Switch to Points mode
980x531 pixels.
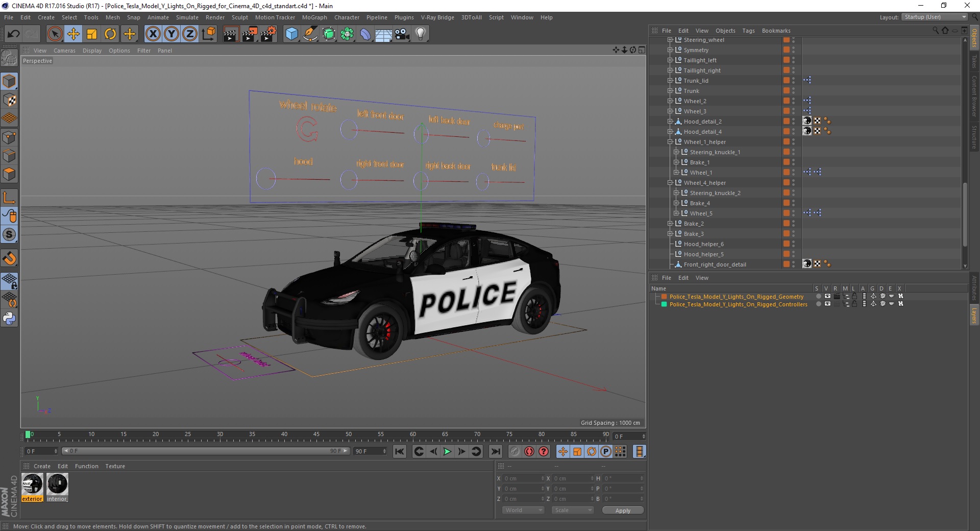tap(9, 137)
